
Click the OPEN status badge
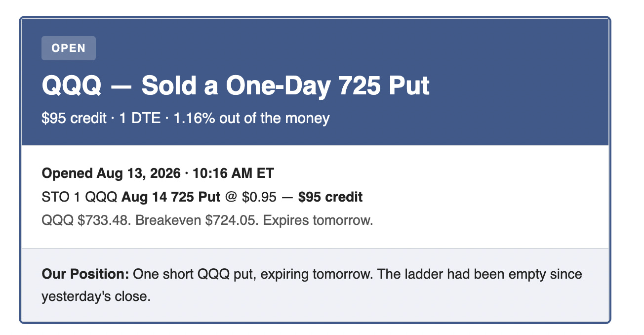pos(69,48)
